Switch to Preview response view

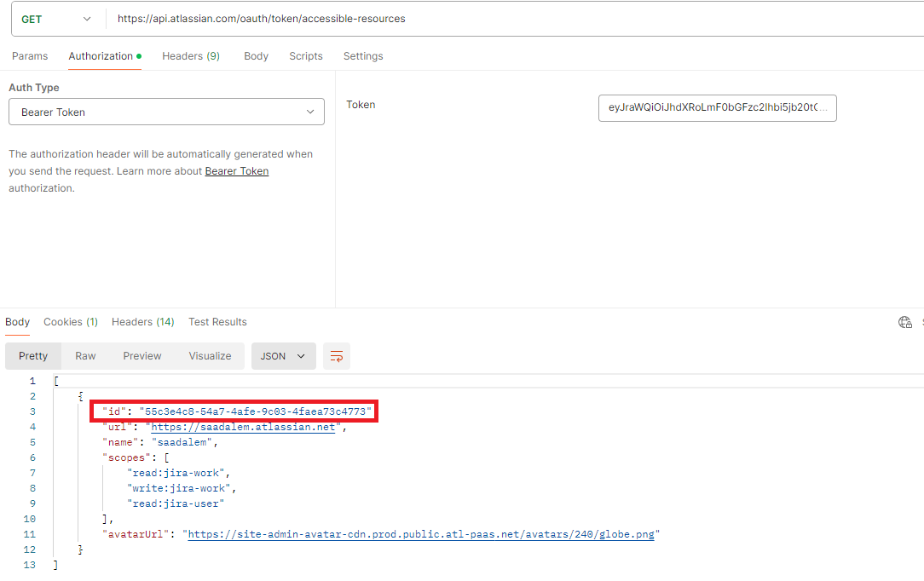(141, 356)
